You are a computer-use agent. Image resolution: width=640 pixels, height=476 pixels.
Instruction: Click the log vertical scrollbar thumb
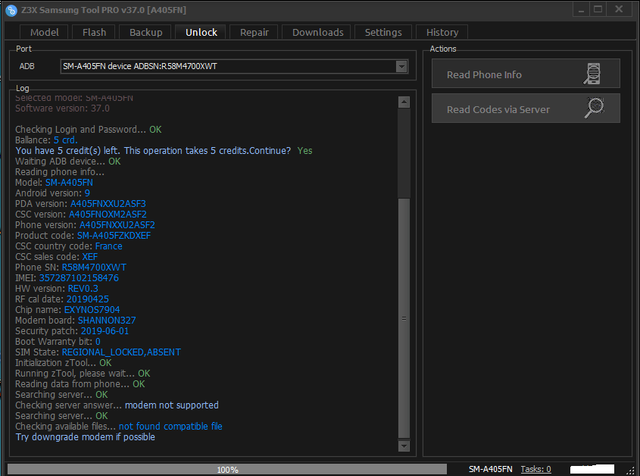click(x=404, y=318)
